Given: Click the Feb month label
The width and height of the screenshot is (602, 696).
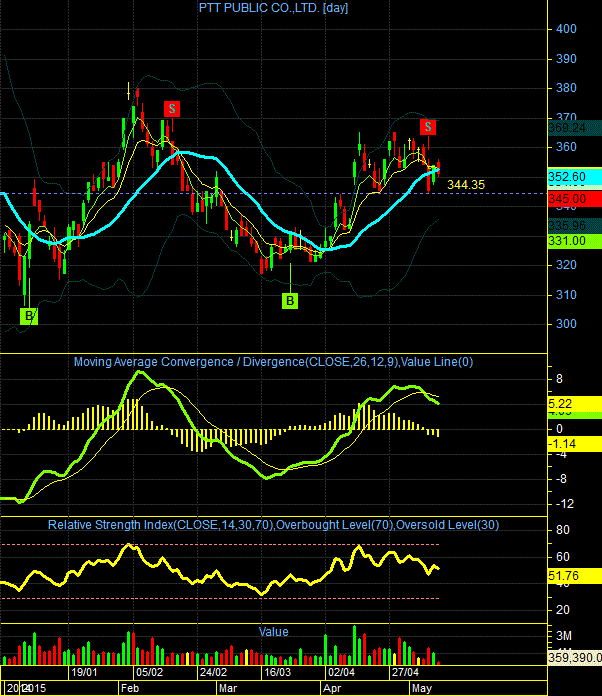Looking at the screenshot, I should (130, 688).
